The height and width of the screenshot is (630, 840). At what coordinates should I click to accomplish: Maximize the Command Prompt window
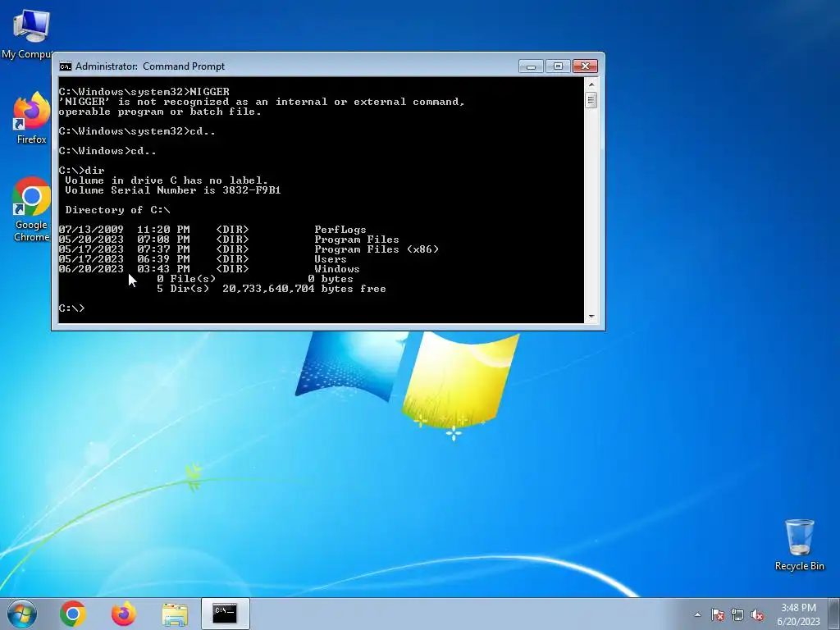(x=558, y=66)
